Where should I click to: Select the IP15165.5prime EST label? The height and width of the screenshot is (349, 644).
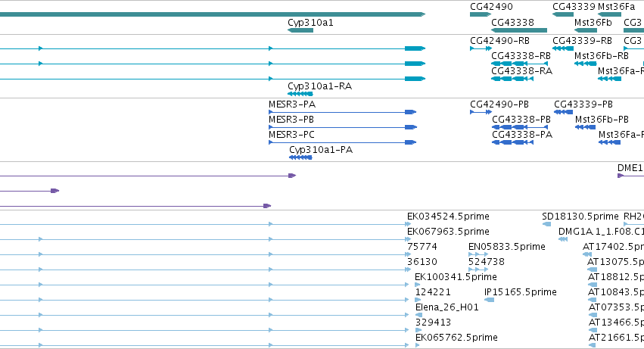[521, 292]
